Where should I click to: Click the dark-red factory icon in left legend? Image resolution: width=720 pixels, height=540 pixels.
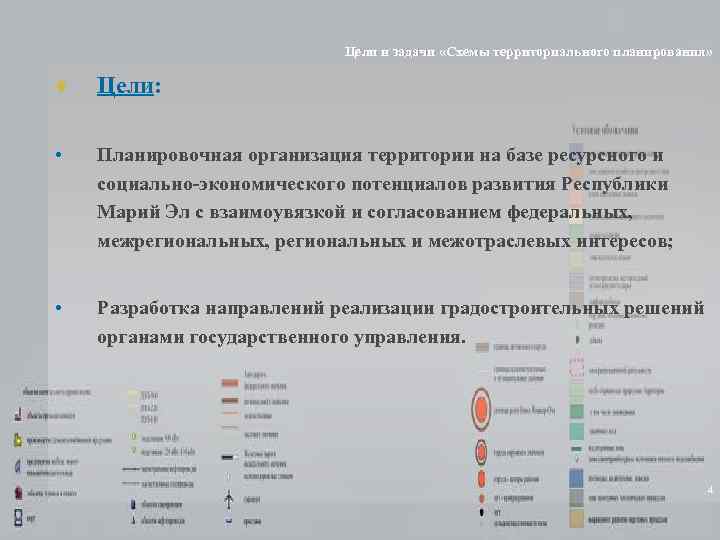(x=18, y=492)
